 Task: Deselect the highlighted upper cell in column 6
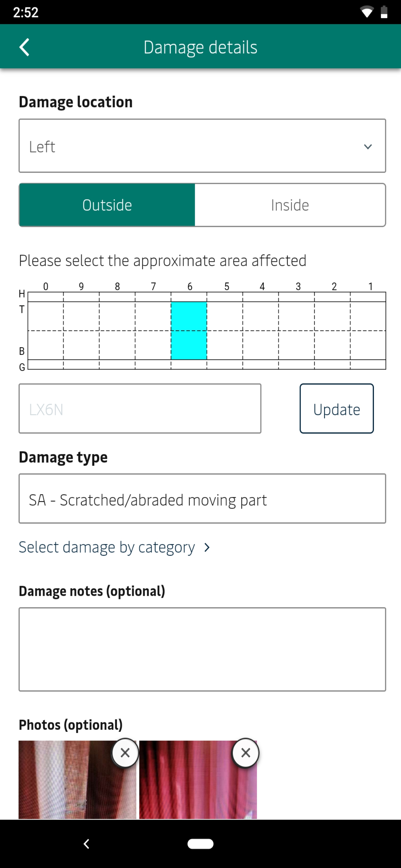coord(189,316)
